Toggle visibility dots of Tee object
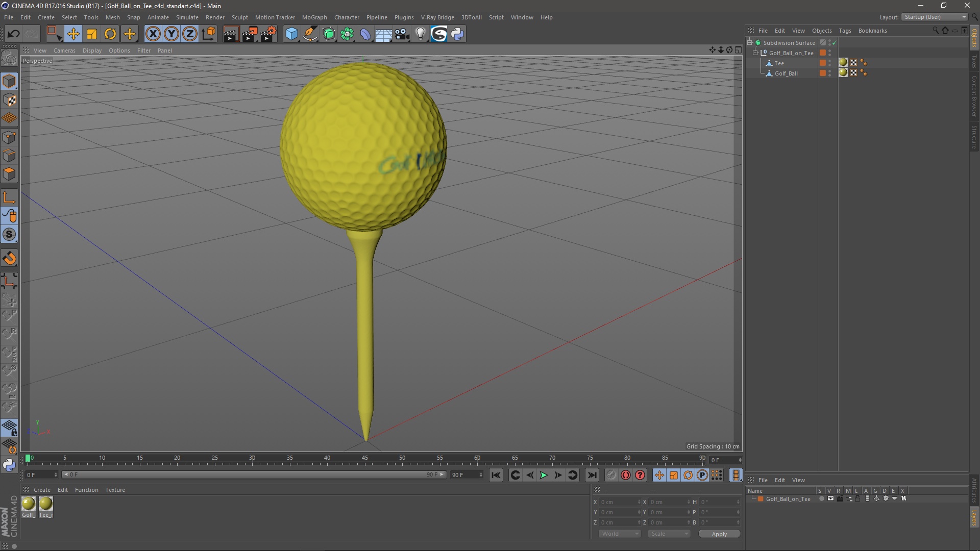980x551 pixels. coord(829,63)
